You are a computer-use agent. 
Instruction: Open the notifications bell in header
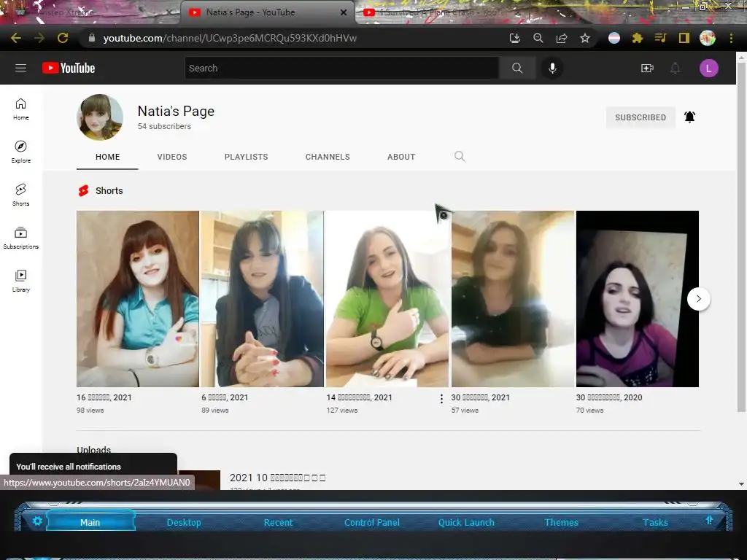(x=675, y=68)
